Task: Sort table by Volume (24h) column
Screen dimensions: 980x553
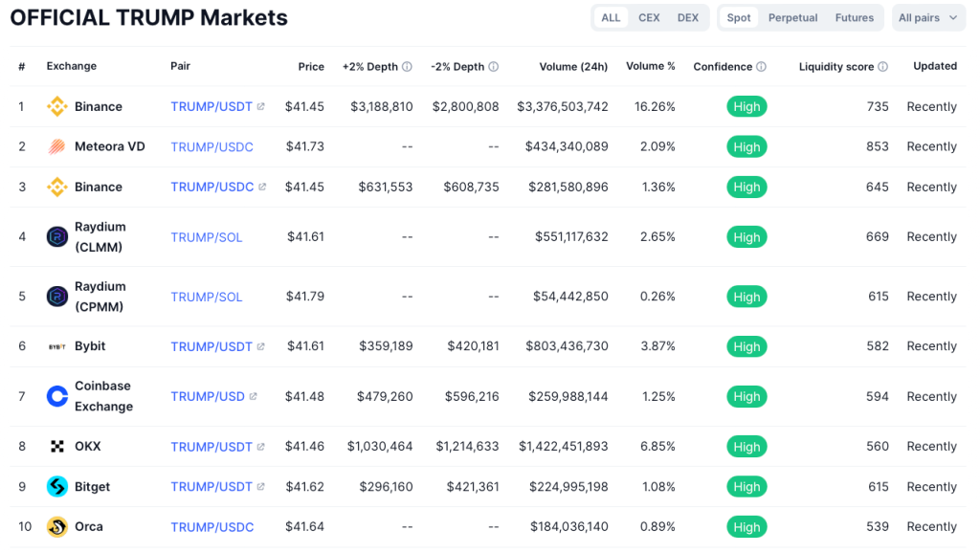Action: 572,67
